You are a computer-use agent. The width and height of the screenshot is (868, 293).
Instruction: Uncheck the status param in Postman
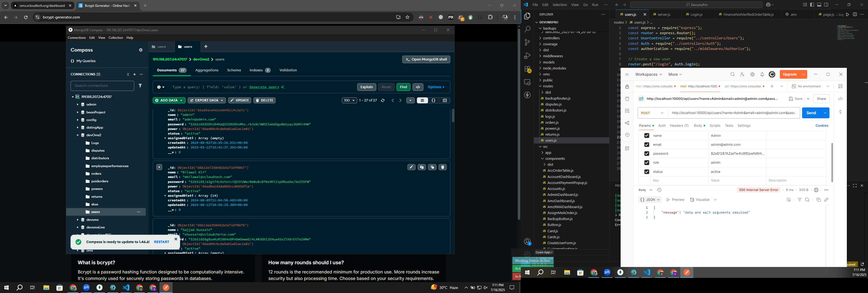point(646,172)
